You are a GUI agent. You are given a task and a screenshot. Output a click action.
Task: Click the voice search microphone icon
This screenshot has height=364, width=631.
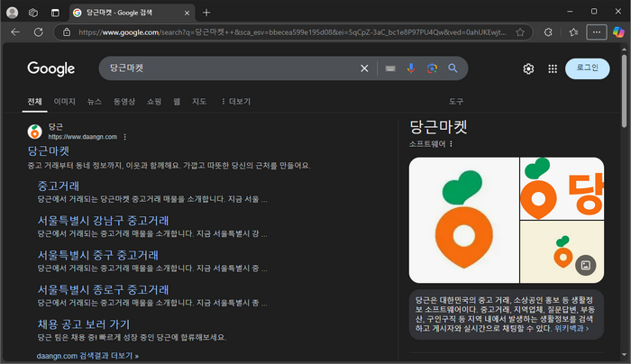pyautogui.click(x=411, y=68)
